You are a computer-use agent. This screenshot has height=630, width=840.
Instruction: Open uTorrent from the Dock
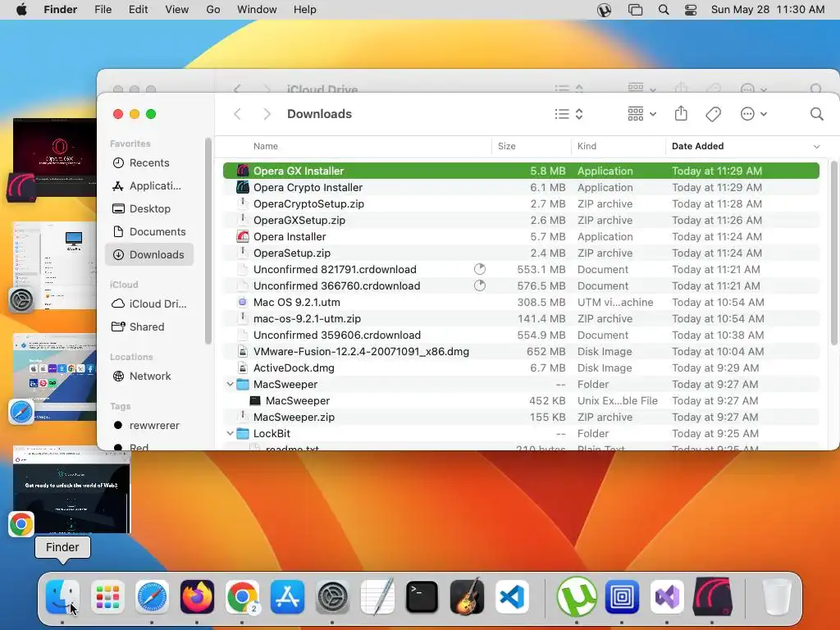577,596
